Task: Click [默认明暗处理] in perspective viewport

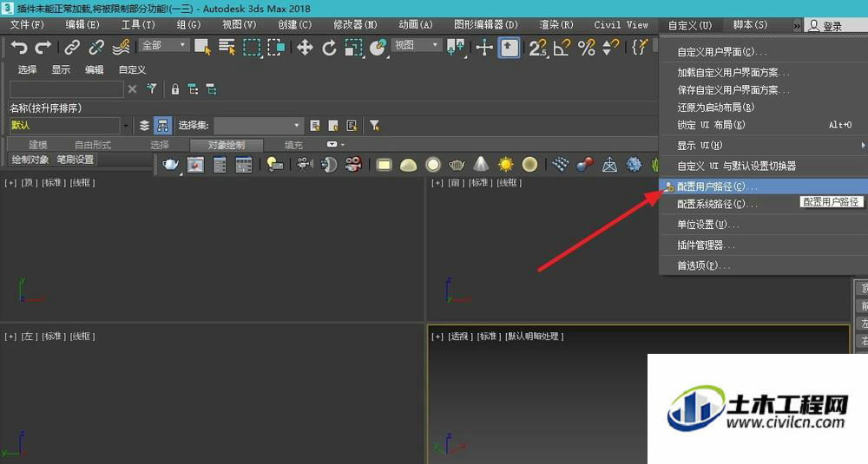Action: (x=534, y=337)
